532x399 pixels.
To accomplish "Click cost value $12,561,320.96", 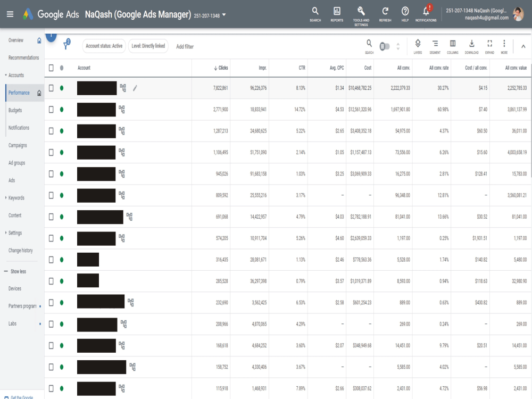I will [360, 110].
